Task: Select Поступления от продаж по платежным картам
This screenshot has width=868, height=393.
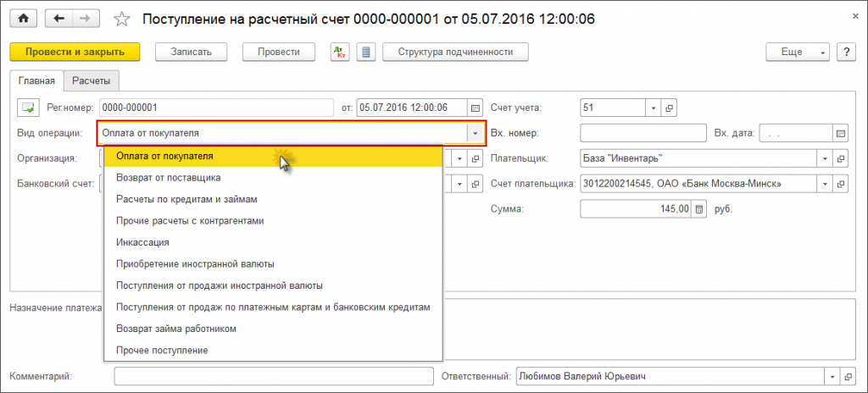Action: [x=274, y=307]
